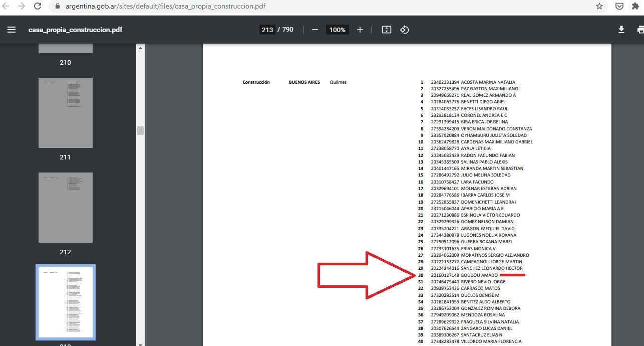Screen dimensions: 644x346
Task: Click the thumbnail panel scroll up arrow
Action: (141, 48)
